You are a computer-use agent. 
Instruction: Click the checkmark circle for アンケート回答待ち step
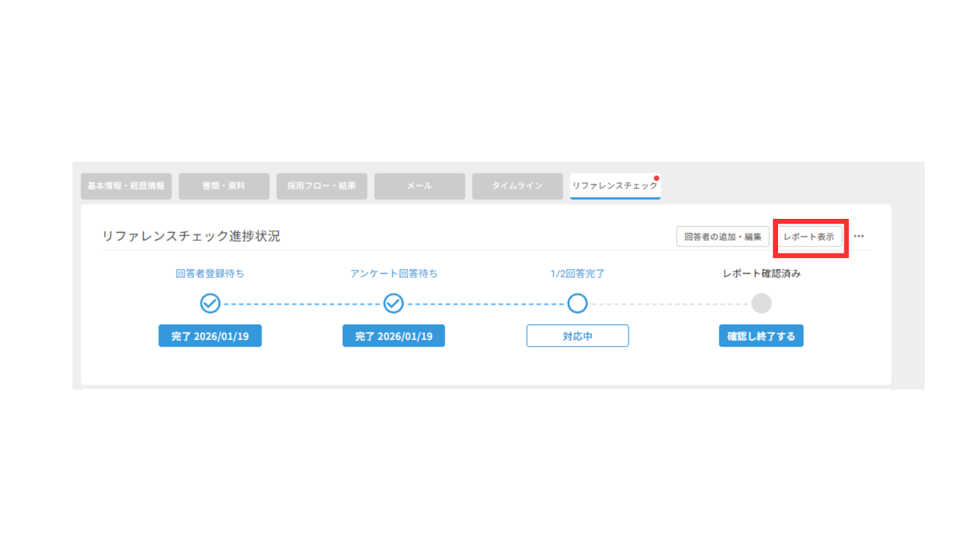coord(393,303)
